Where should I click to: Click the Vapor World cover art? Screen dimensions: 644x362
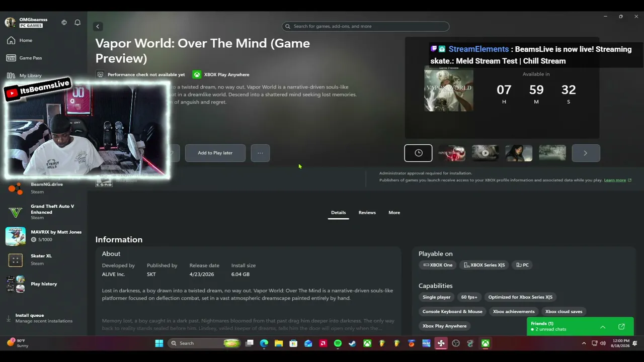[449, 89]
